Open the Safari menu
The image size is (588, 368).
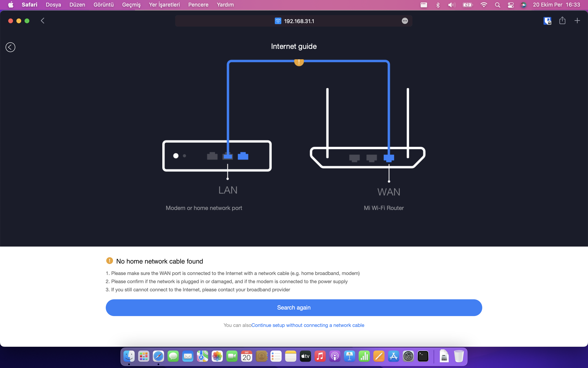pos(29,5)
